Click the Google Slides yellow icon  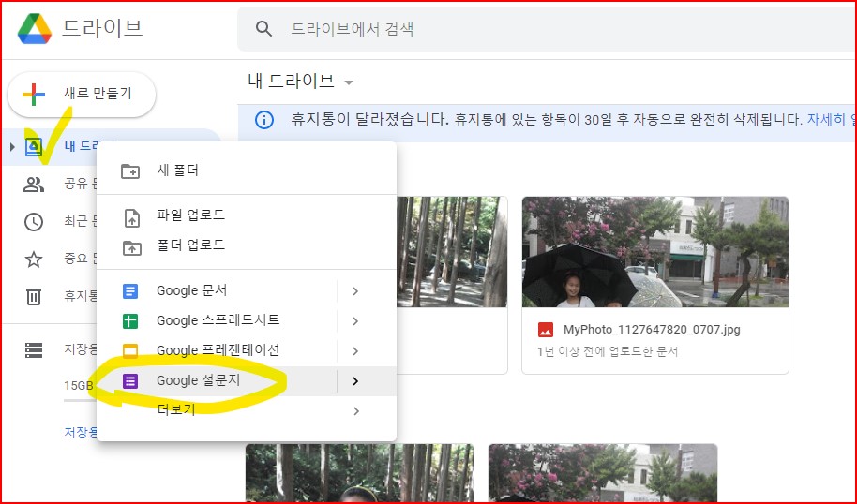tap(130, 350)
